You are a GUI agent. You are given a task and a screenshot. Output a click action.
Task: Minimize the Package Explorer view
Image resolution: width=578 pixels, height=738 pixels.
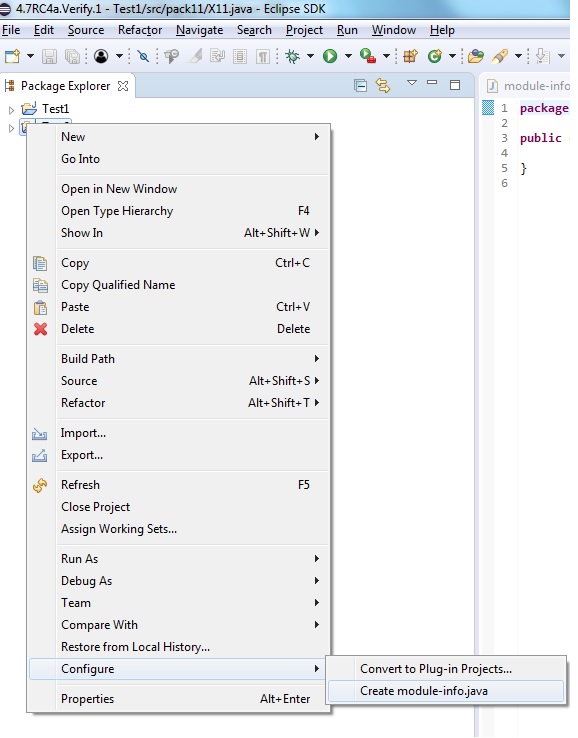pos(432,83)
